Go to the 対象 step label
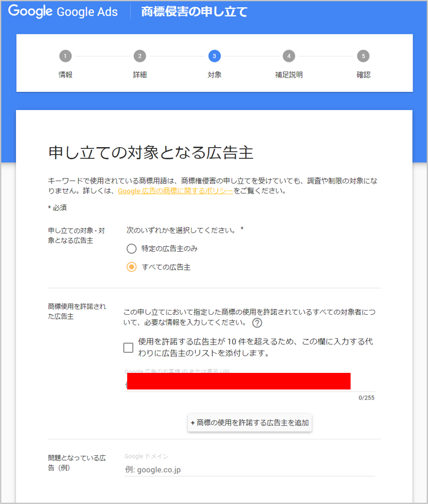 point(215,75)
